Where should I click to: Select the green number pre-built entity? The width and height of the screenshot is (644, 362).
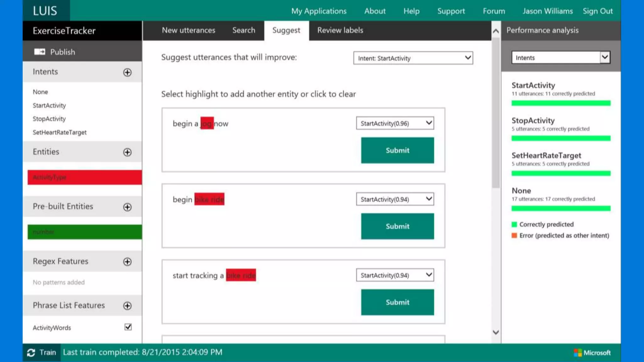(x=85, y=232)
